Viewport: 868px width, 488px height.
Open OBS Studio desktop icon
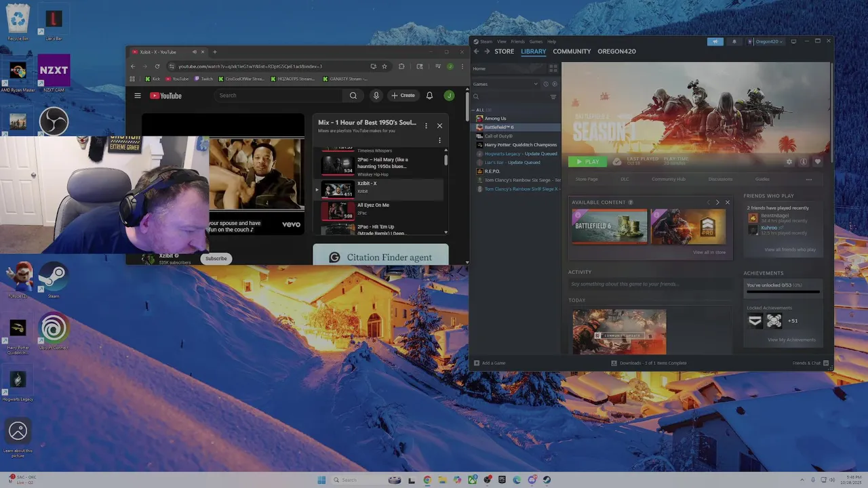(x=54, y=122)
